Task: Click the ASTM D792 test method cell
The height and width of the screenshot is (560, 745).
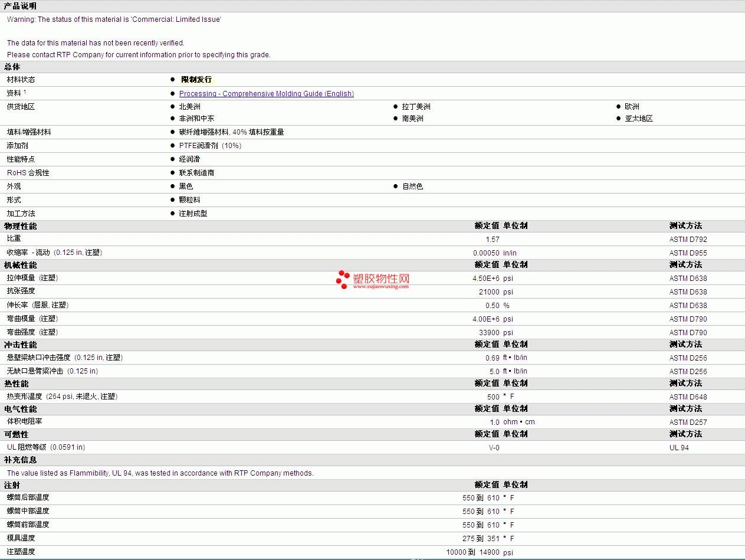Action: point(688,240)
